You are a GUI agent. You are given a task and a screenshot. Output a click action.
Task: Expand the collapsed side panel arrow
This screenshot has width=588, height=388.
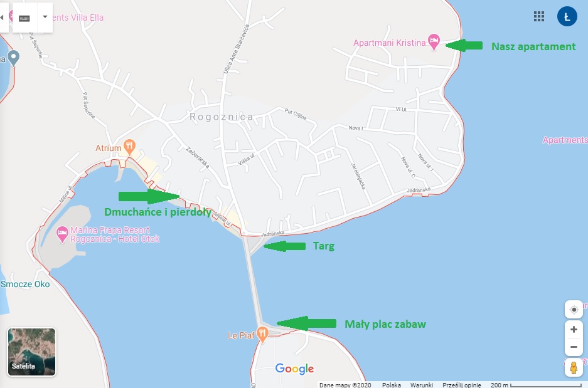tap(3, 17)
